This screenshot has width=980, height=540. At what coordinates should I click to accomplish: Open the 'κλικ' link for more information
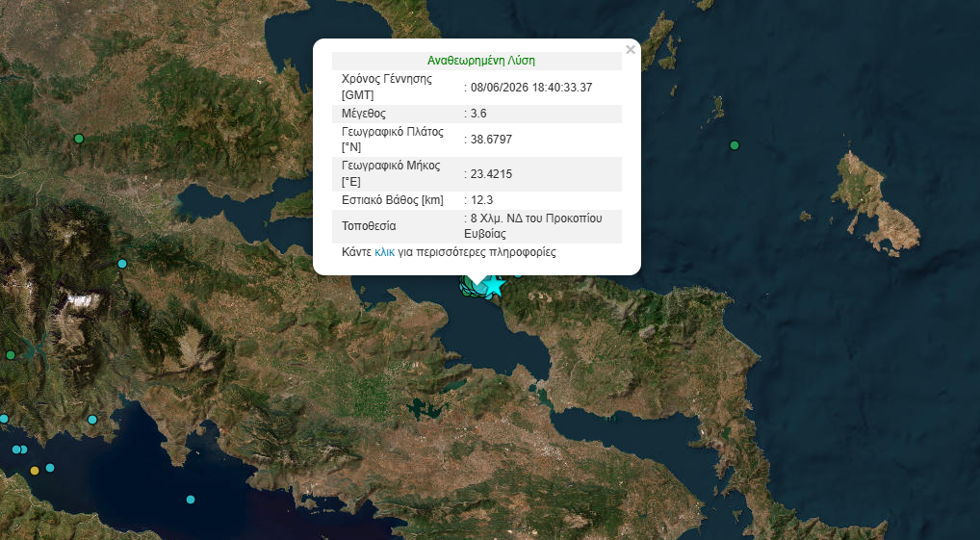(x=384, y=252)
